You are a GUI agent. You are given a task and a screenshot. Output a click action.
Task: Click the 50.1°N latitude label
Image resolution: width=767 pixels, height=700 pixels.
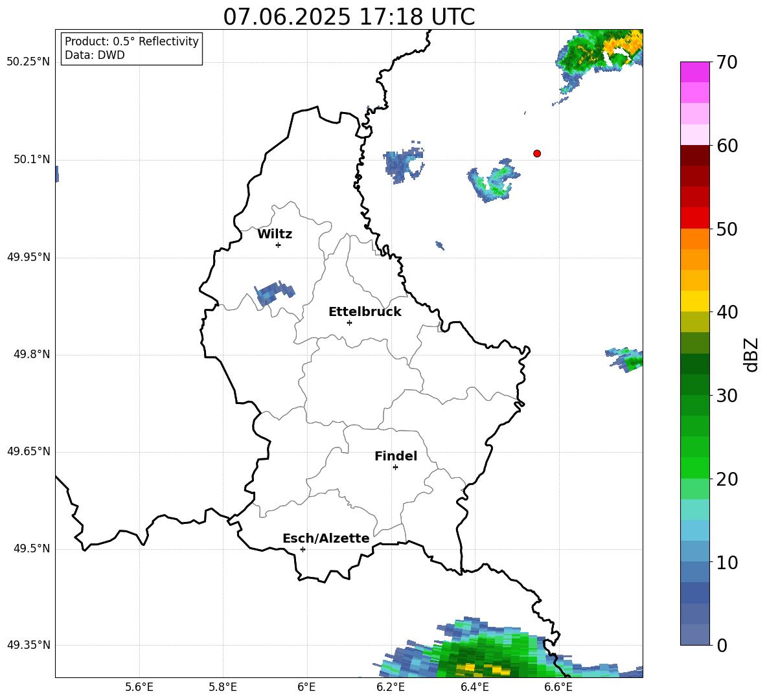[32, 159]
